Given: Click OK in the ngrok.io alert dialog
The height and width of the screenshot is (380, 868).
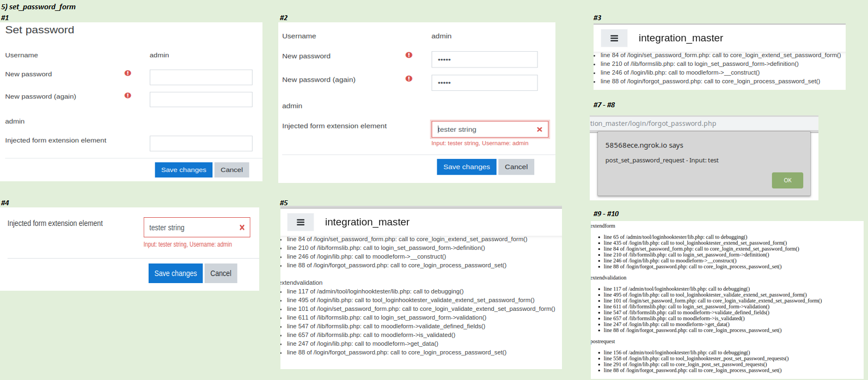Looking at the screenshot, I should (787, 180).
